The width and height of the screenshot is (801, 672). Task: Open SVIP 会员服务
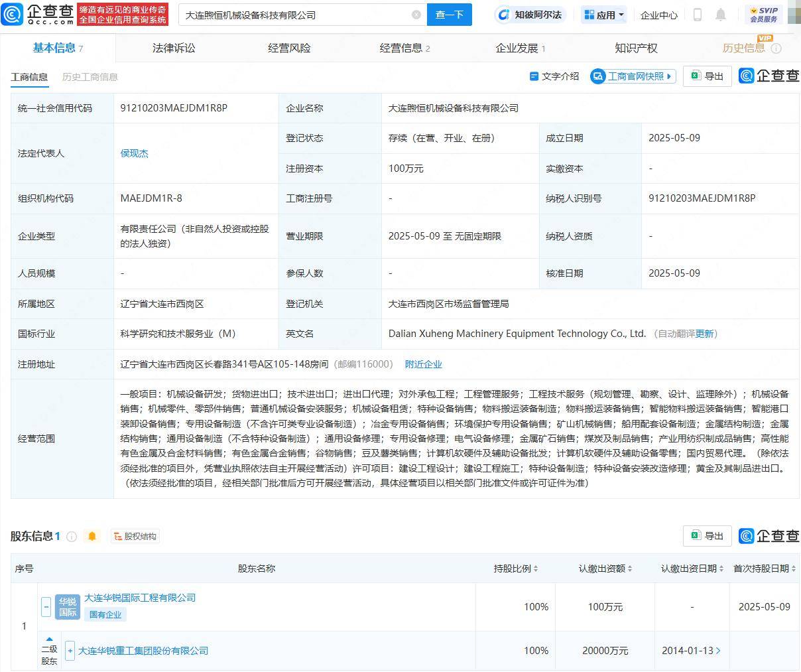point(763,15)
